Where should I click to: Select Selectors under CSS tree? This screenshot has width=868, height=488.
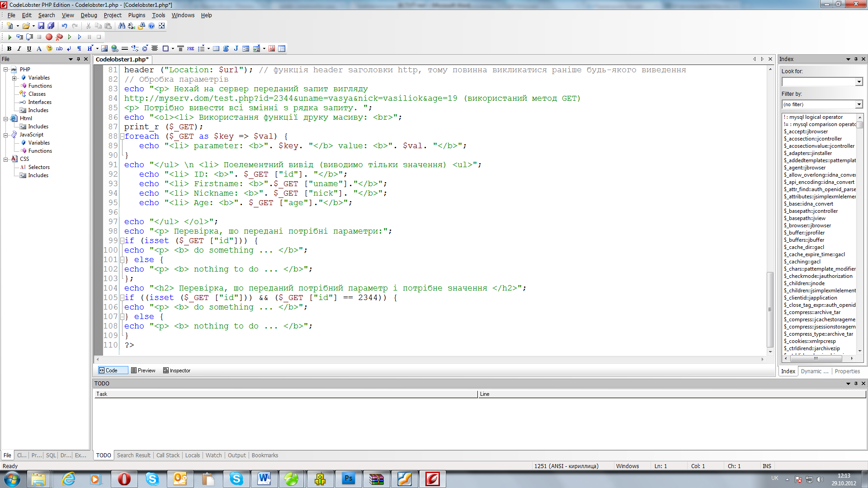click(x=39, y=167)
